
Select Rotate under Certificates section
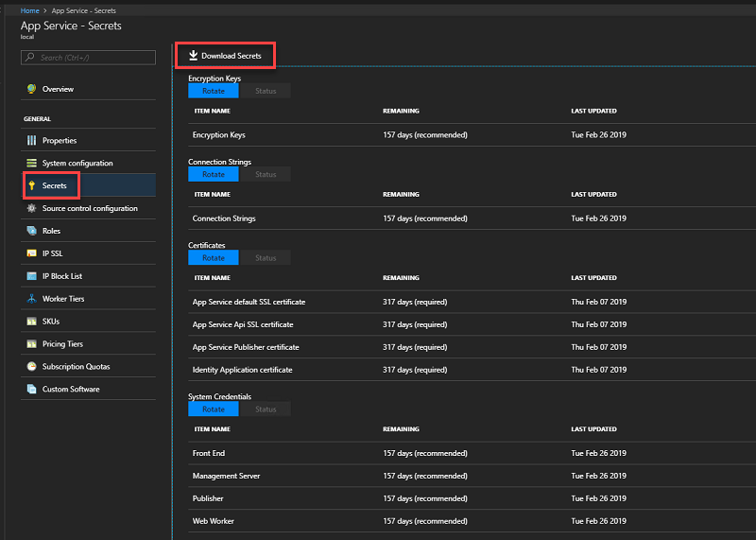point(214,257)
